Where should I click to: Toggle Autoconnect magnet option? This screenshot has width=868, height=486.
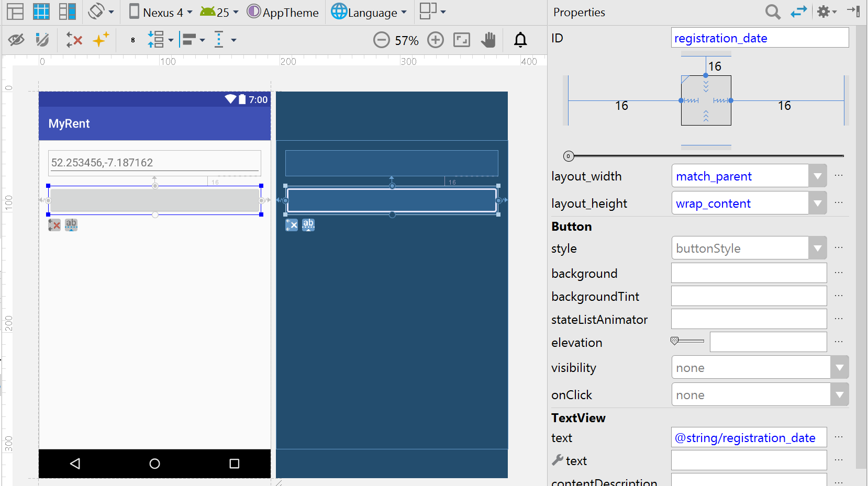(x=42, y=40)
